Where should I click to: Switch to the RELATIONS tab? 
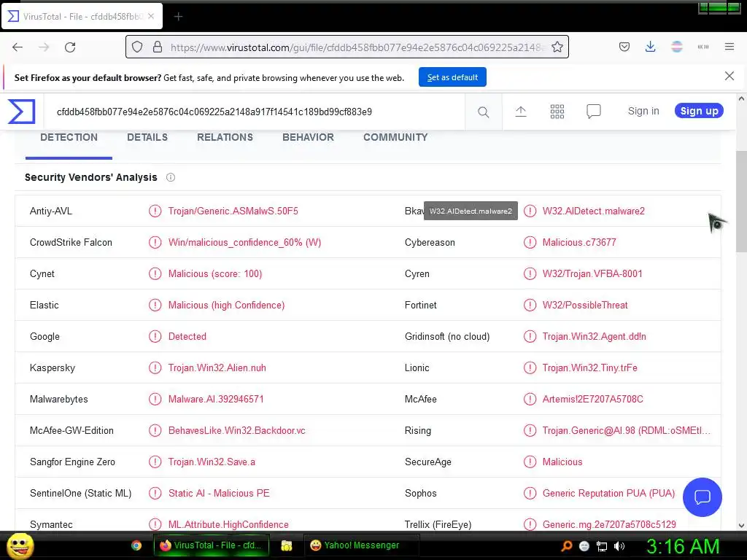pos(225,137)
